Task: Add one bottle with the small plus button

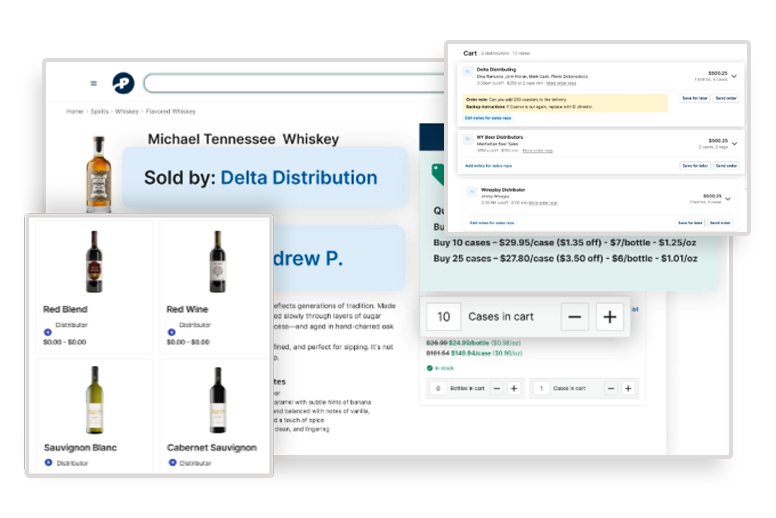Action: pyautogui.click(x=514, y=387)
